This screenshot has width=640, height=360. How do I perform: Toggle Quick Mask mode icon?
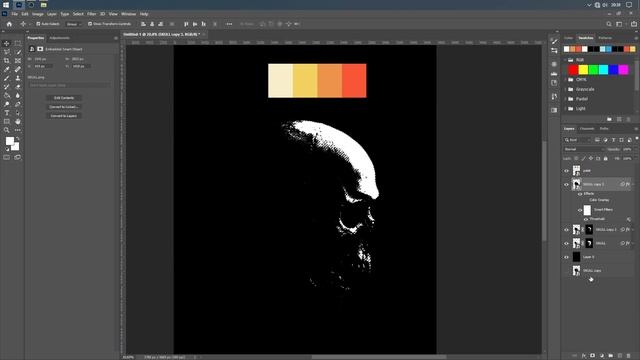pyautogui.click(x=7, y=158)
